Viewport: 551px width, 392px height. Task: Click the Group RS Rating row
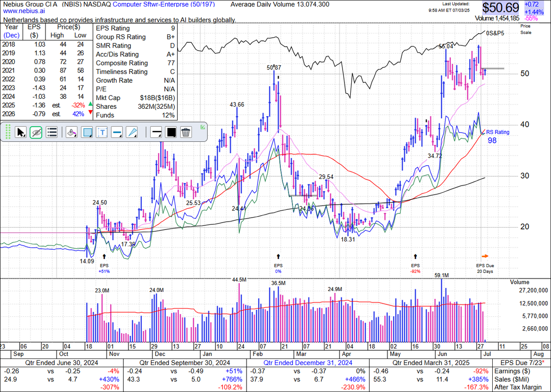coord(135,37)
